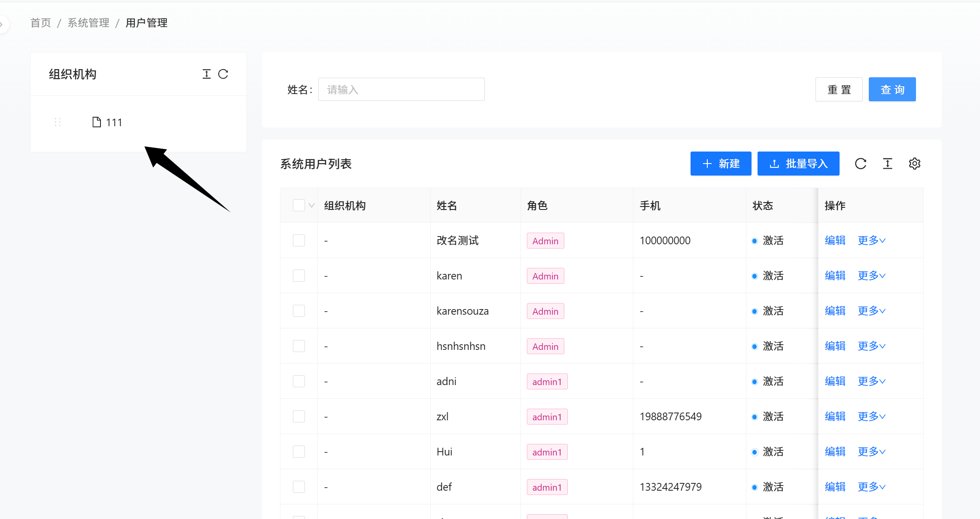Go to 首页 breadcrumb

click(x=41, y=23)
